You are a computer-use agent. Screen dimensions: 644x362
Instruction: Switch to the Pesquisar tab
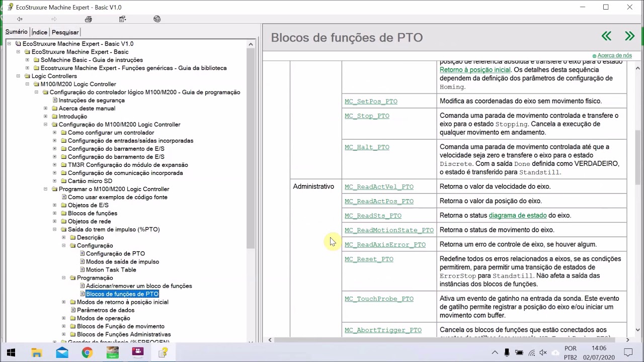point(65,32)
